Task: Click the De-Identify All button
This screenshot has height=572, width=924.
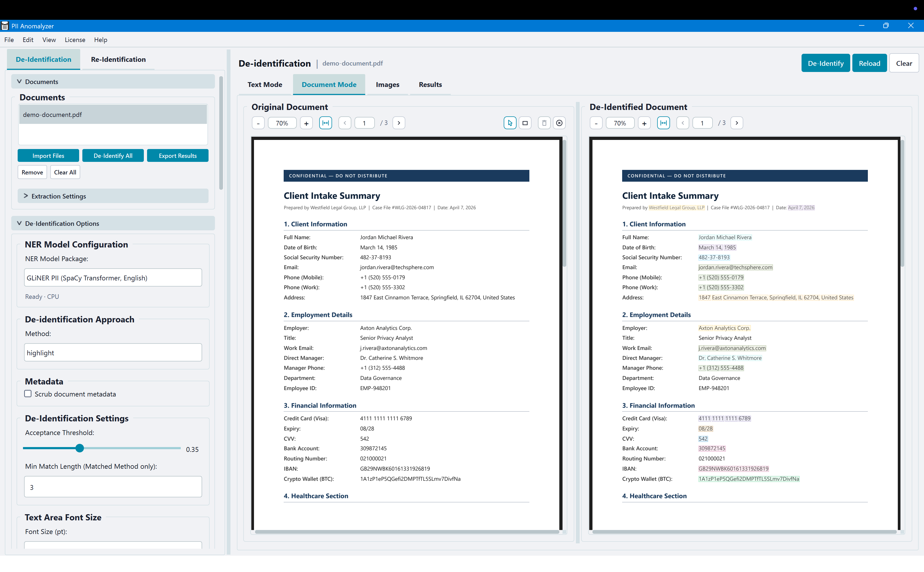Action: coord(113,155)
